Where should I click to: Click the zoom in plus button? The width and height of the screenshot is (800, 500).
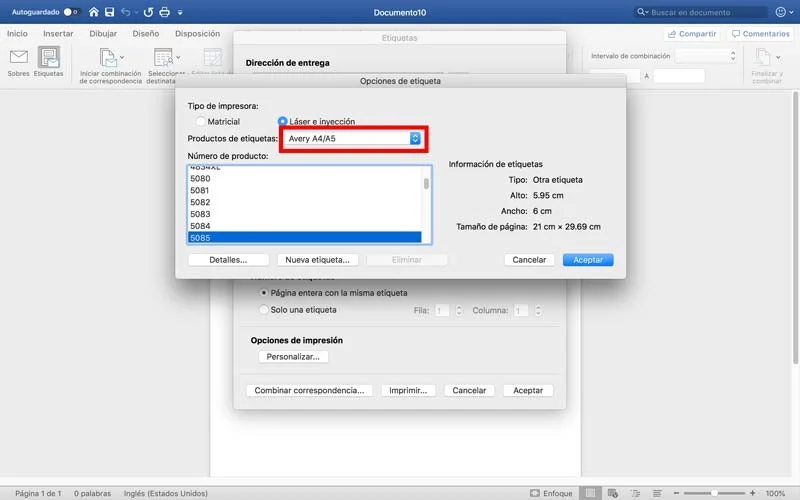[752, 493]
